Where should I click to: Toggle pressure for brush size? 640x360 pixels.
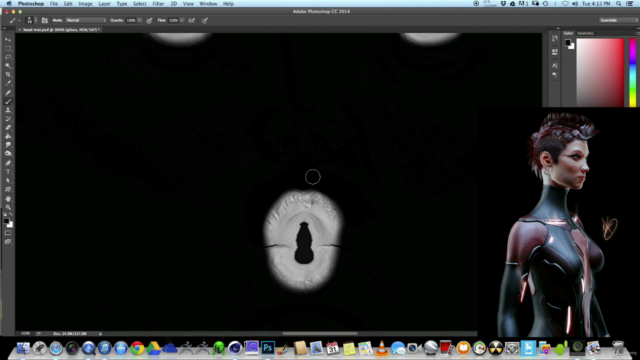pos(204,20)
